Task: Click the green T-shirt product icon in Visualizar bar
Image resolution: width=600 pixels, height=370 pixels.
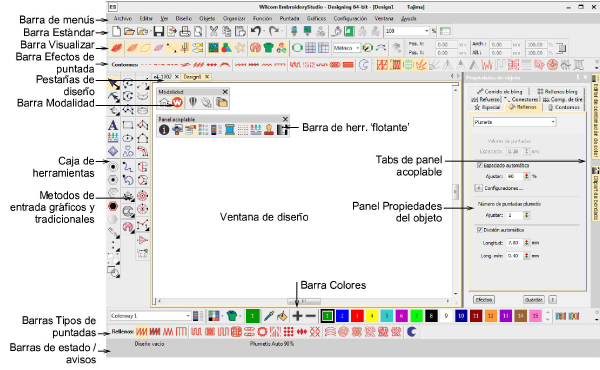Action: (269, 48)
